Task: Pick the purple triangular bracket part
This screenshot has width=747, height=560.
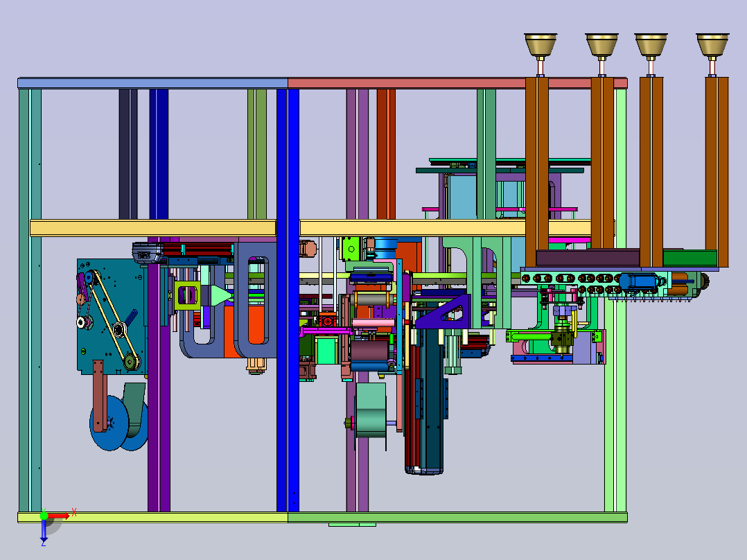Action: click(443, 312)
